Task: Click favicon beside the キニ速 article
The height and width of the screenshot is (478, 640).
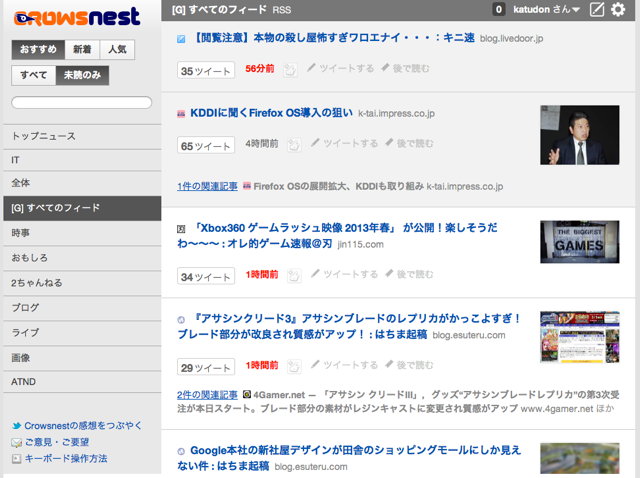Action: (181, 39)
